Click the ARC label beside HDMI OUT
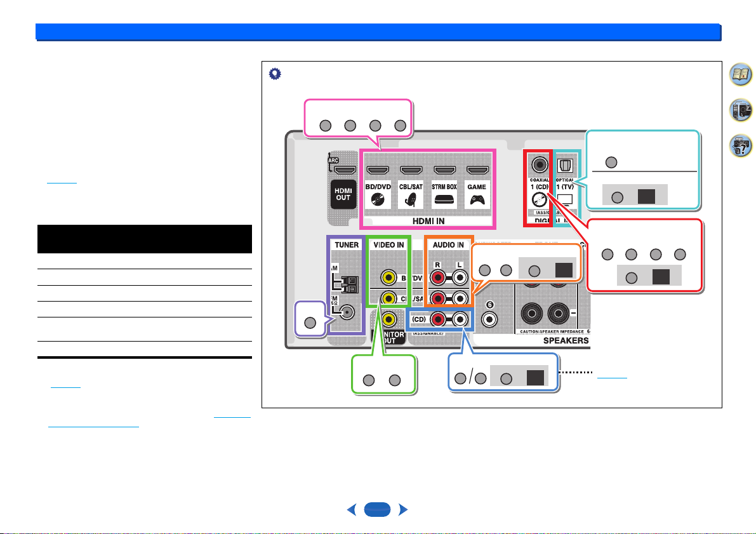This screenshot has width=756, height=534. 333,161
